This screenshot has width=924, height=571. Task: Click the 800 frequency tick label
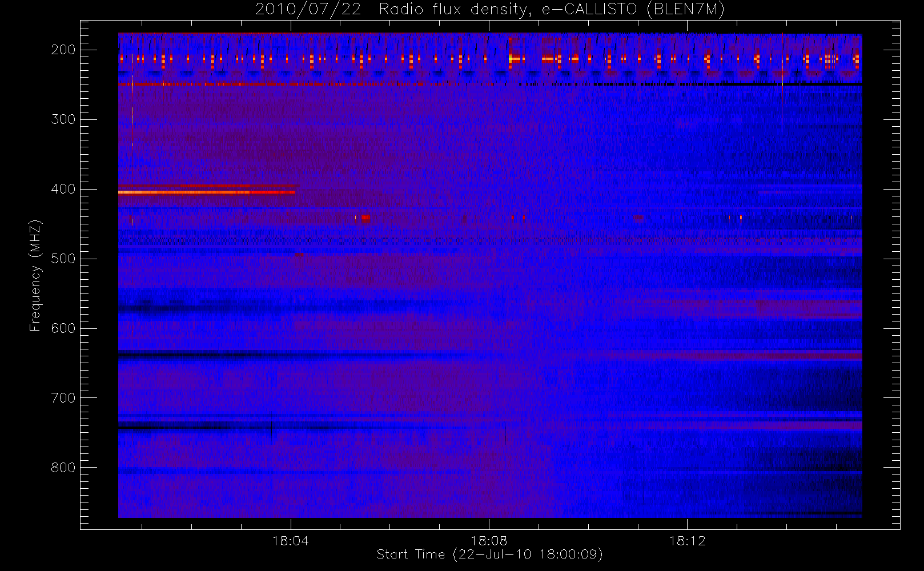click(x=63, y=468)
